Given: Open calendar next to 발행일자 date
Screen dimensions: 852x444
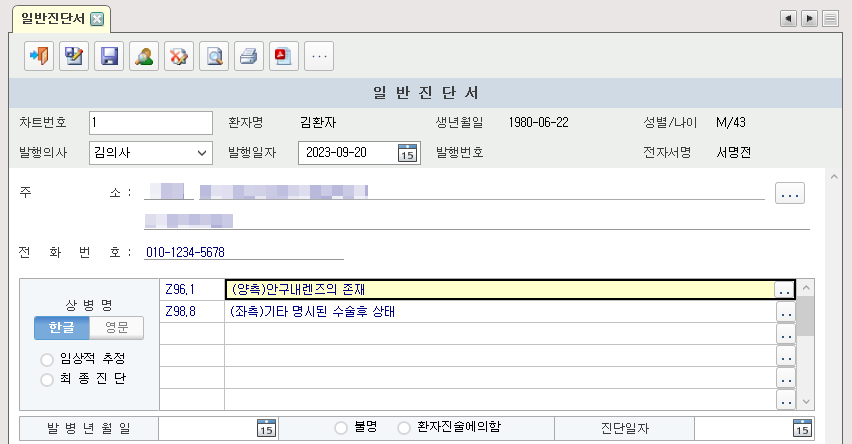Looking at the screenshot, I should pos(407,153).
